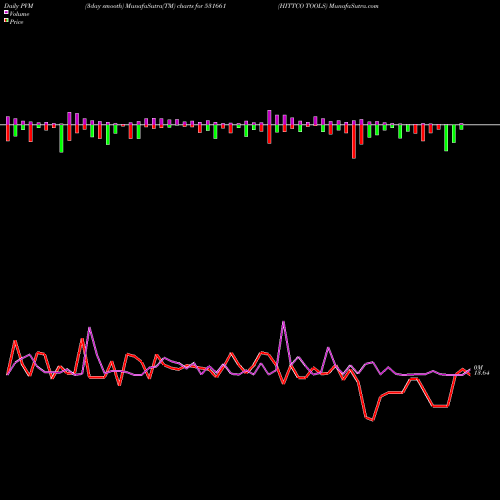Select the 'Price' legend label

(x=16, y=22)
